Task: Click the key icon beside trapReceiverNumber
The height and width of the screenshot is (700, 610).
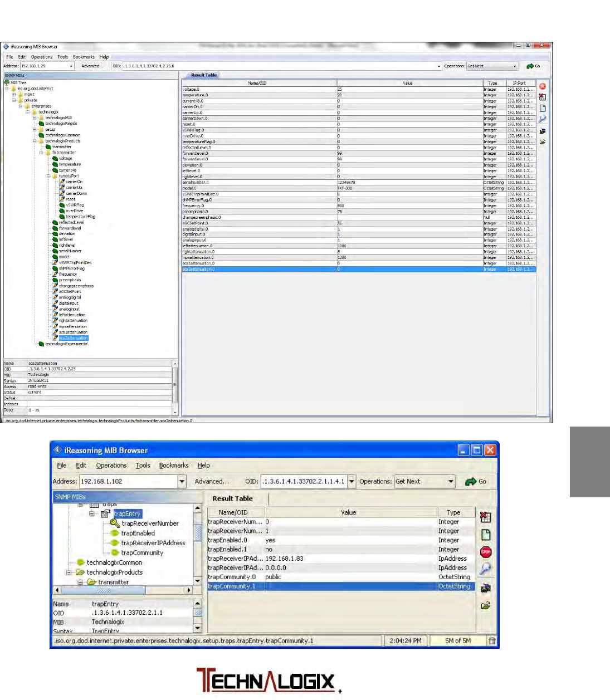Action: [x=115, y=523]
